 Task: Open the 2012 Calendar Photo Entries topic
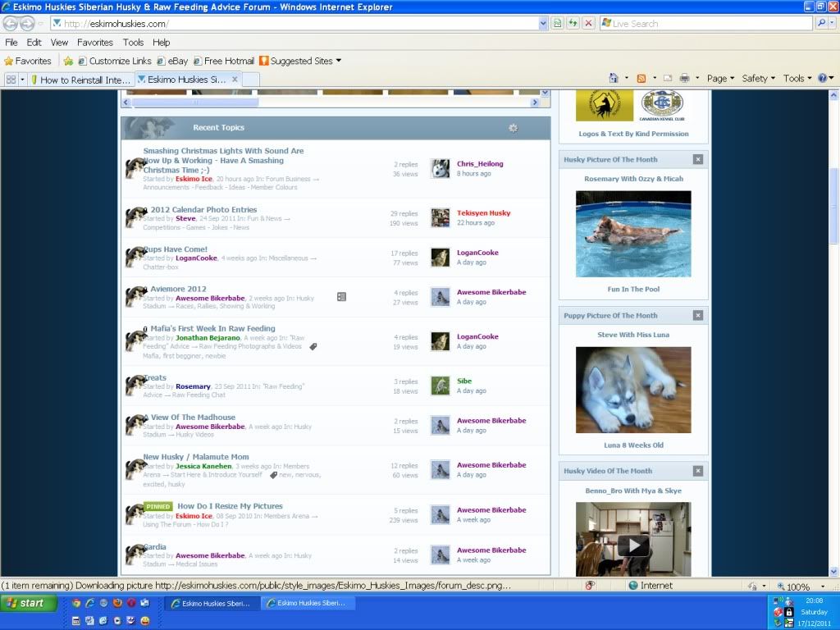[x=203, y=209]
